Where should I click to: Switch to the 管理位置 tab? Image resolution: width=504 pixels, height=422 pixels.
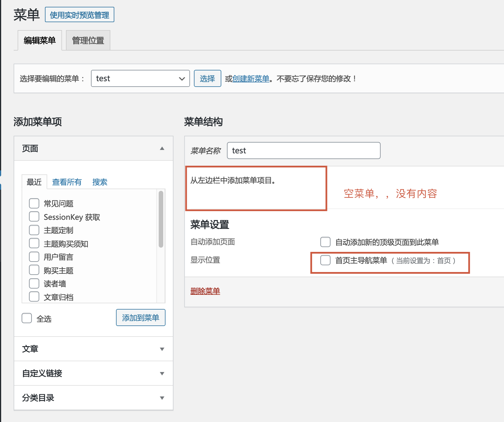88,40
